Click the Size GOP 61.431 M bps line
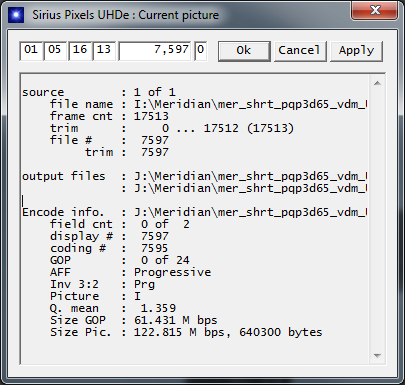Screen dimensions: 405x385 click(134, 320)
